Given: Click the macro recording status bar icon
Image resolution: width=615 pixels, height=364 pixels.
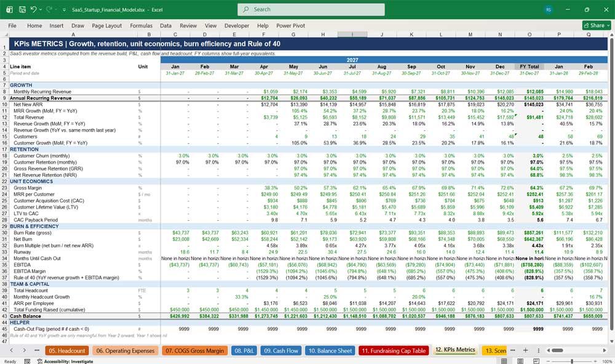Looking at the screenshot, I should [x=27, y=362].
